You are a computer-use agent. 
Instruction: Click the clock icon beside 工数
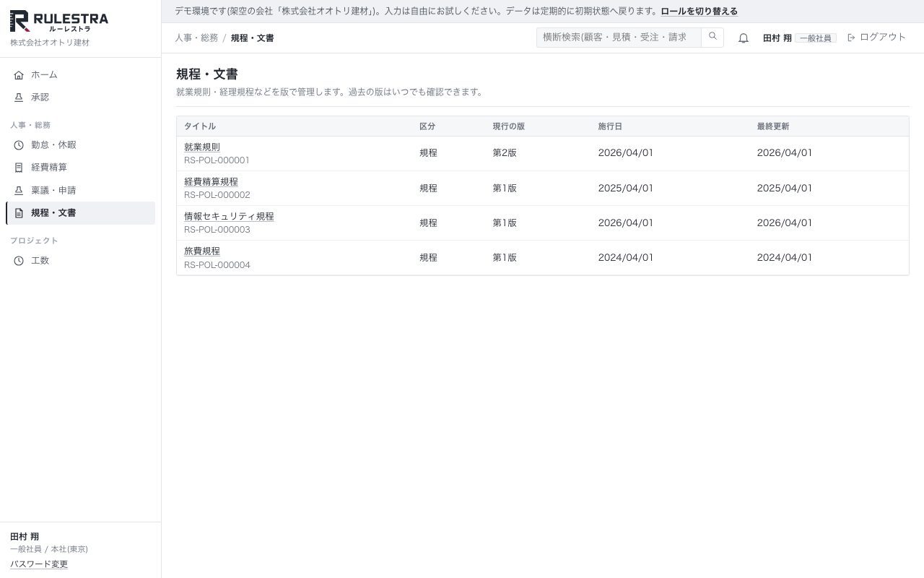[19, 261]
